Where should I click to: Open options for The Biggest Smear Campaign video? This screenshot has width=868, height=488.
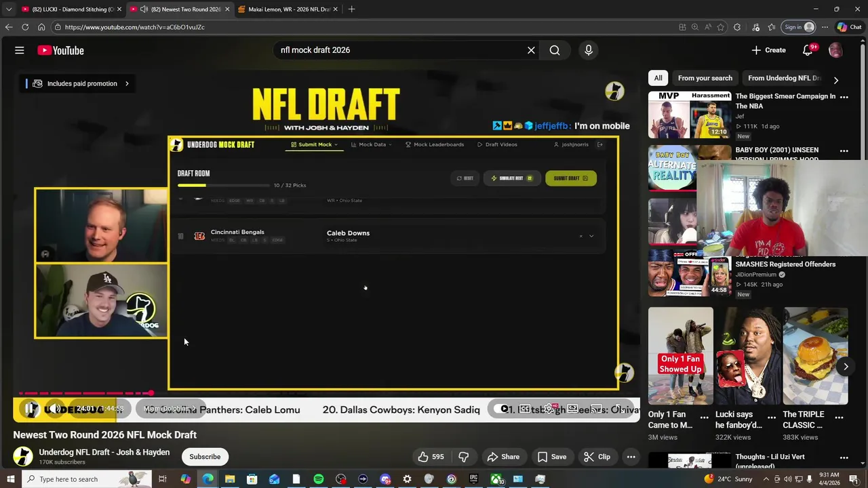click(844, 97)
